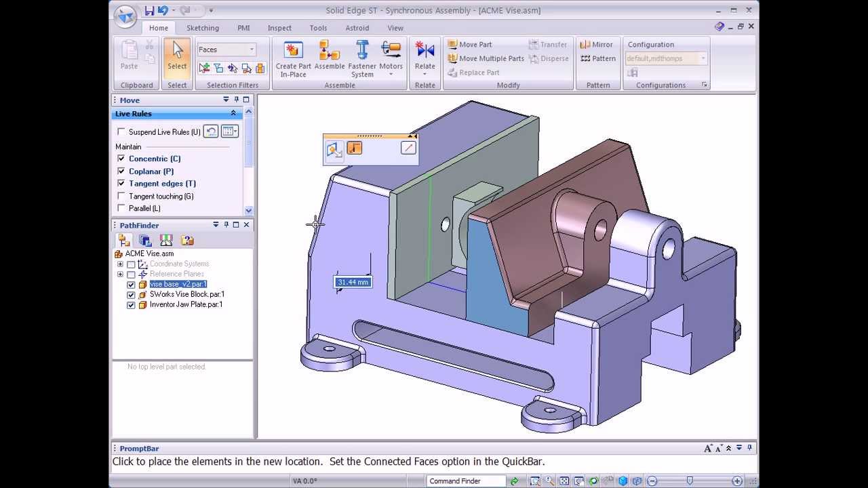868x488 pixels.
Task: Adjust the zoom slider in status bar
Action: (690, 481)
